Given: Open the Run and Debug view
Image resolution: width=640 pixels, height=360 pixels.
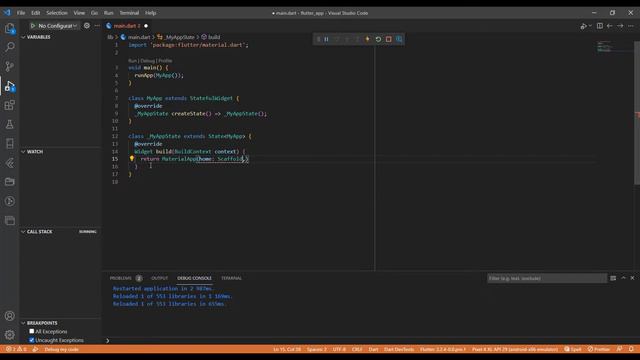Looking at the screenshot, I should pyautogui.click(x=10, y=86).
